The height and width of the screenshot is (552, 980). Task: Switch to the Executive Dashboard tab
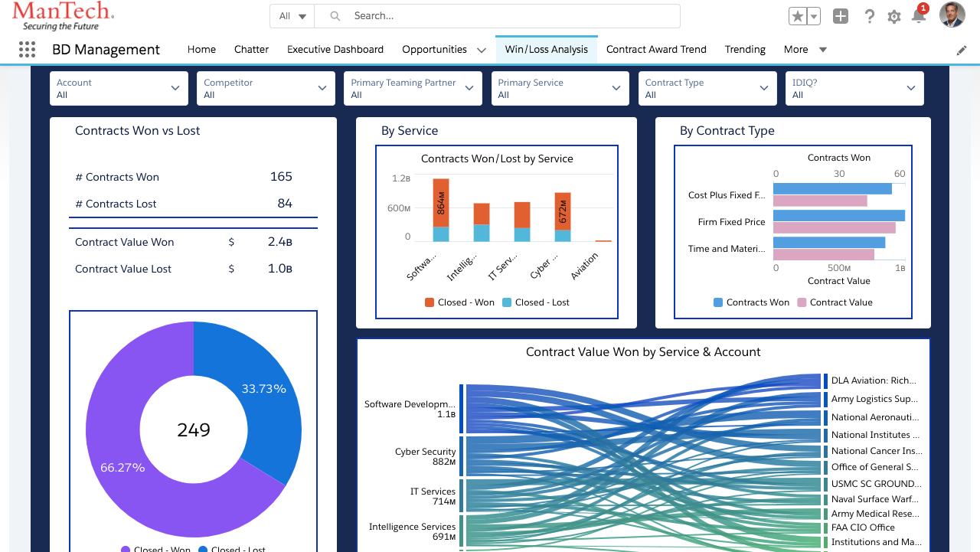[335, 49]
